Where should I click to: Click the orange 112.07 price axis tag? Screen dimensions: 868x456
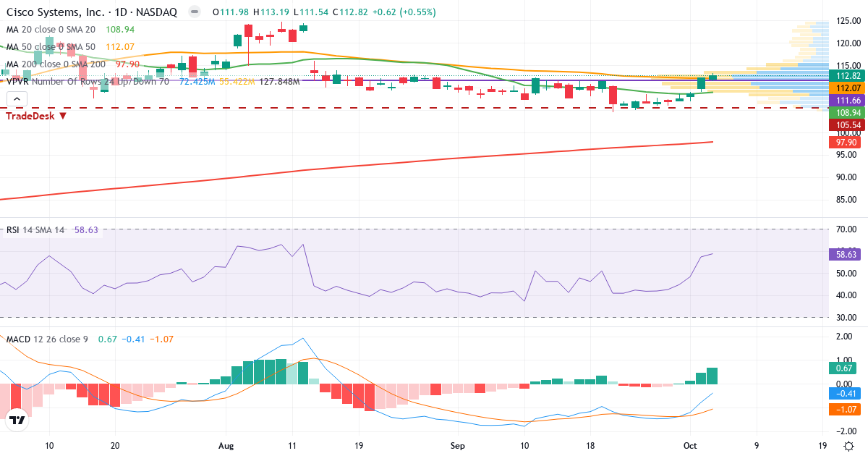click(847, 88)
